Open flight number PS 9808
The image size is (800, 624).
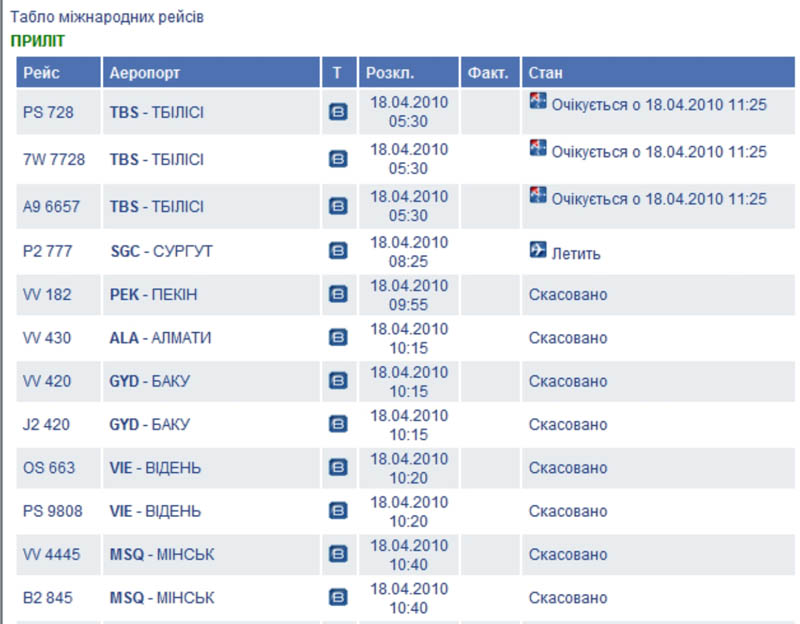click(x=52, y=511)
